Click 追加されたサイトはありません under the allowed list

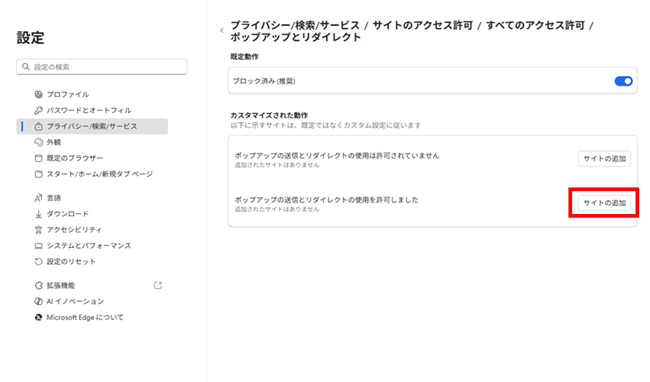(x=277, y=209)
